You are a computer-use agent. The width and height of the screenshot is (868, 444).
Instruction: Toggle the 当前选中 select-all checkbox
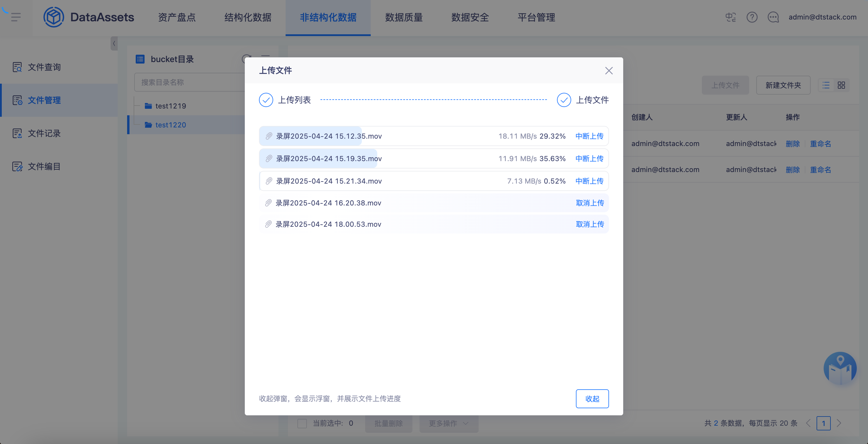(302, 423)
